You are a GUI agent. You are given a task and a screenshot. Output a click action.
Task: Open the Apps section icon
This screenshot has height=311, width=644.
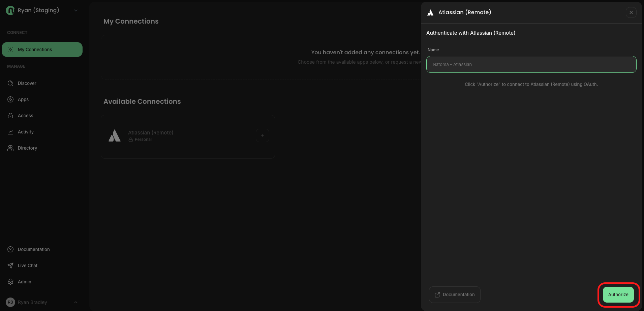pos(10,99)
